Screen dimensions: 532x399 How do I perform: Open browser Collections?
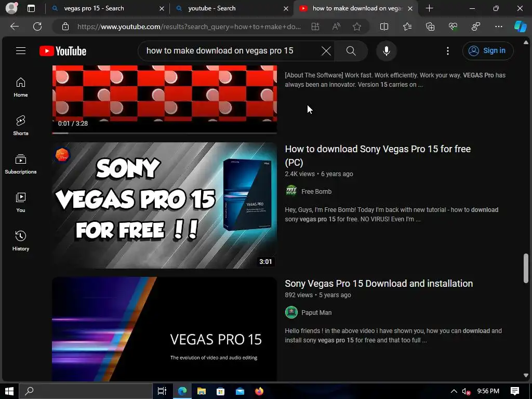click(x=430, y=26)
